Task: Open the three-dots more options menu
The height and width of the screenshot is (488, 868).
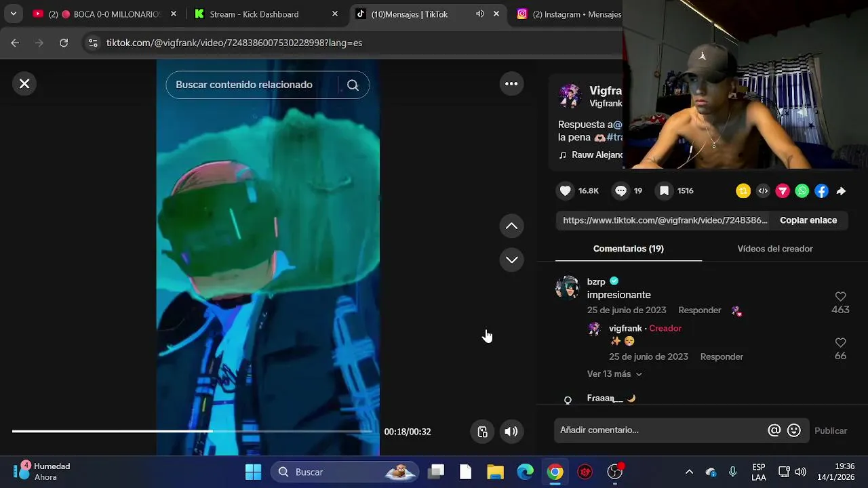Action: [511, 83]
